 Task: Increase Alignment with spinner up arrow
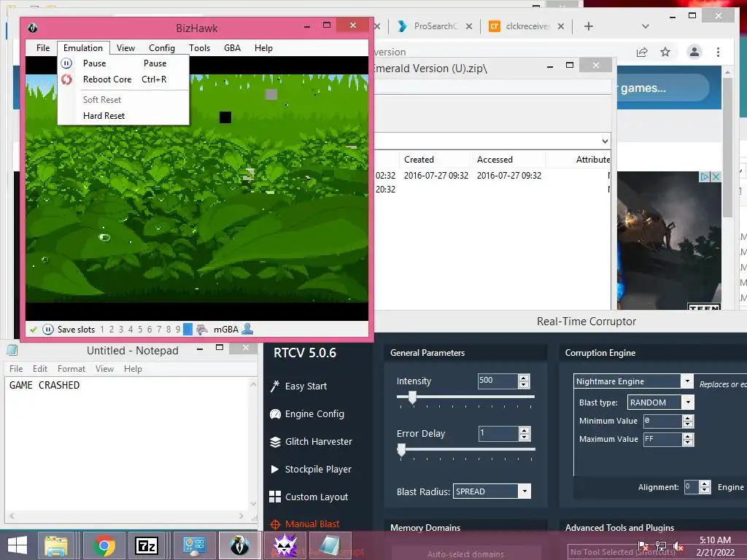(x=705, y=484)
